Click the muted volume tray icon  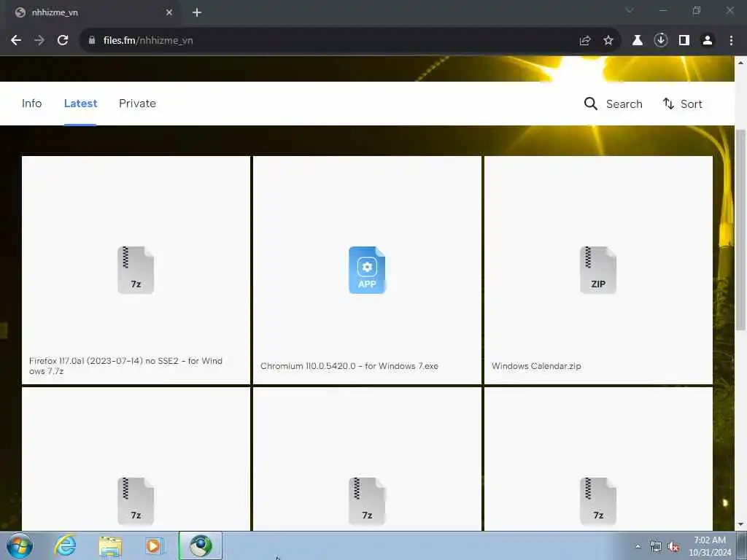pyautogui.click(x=673, y=547)
